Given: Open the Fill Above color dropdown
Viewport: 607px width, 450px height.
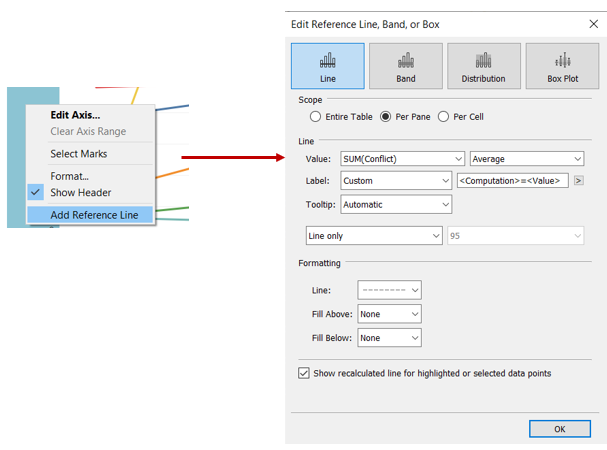Looking at the screenshot, I should click(x=388, y=314).
